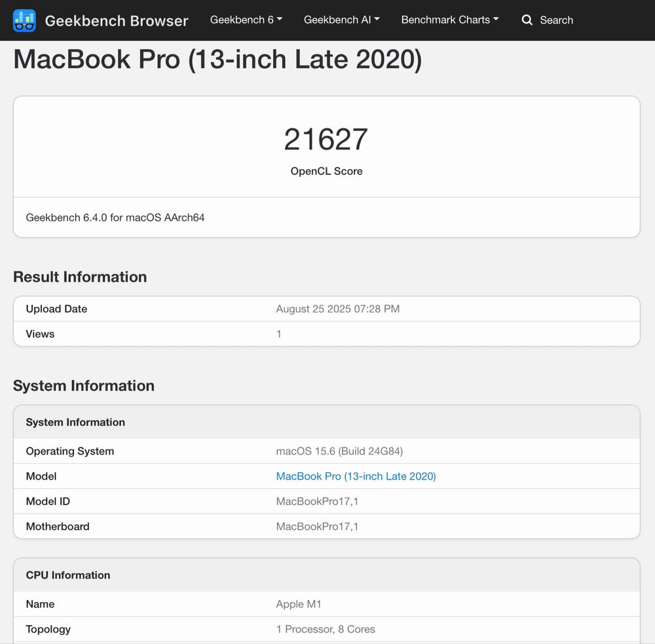This screenshot has width=655, height=644.
Task: Click the Upload Date label
Action: [56, 309]
